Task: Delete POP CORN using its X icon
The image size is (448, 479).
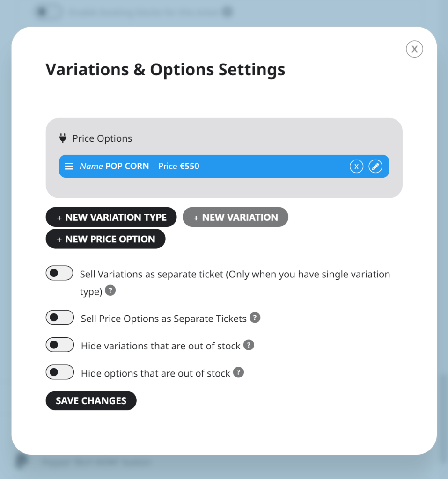Action: click(x=356, y=166)
